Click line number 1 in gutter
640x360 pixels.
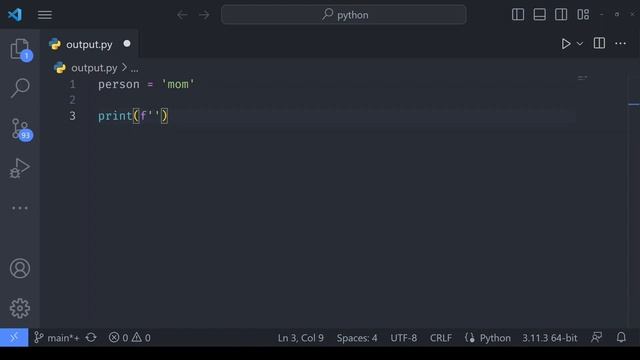pyautogui.click(x=72, y=84)
